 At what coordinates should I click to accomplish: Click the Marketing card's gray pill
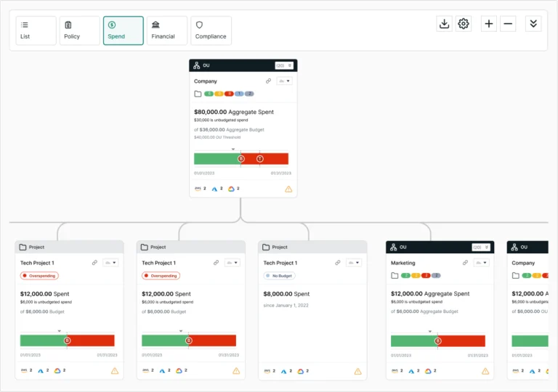click(x=436, y=276)
